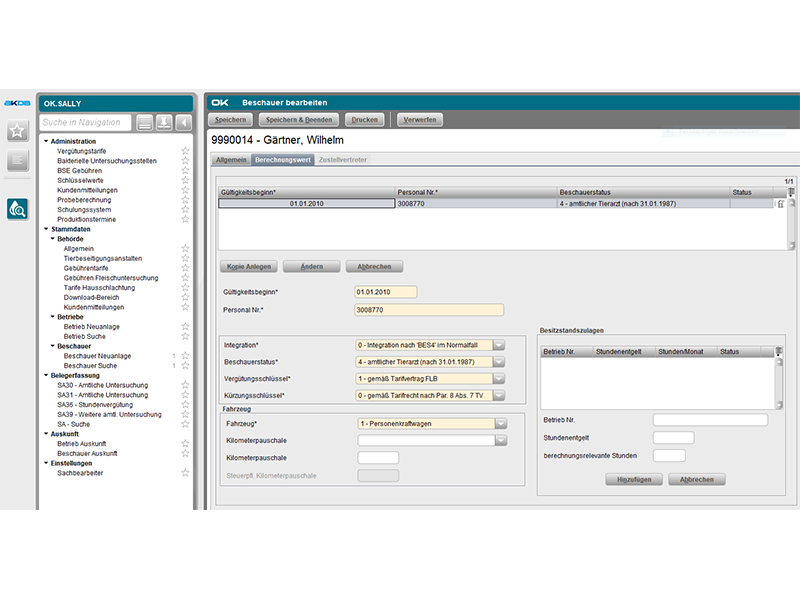Click the Speichern & Beenden button
This screenshot has height=600, width=800.
click(299, 120)
